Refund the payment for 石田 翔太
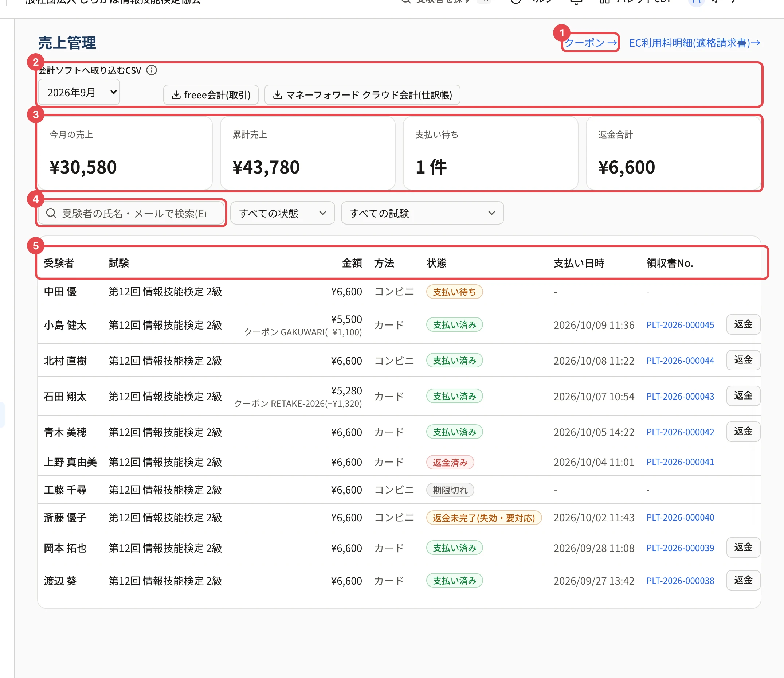Screen dimensions: 784x678 click(x=743, y=396)
